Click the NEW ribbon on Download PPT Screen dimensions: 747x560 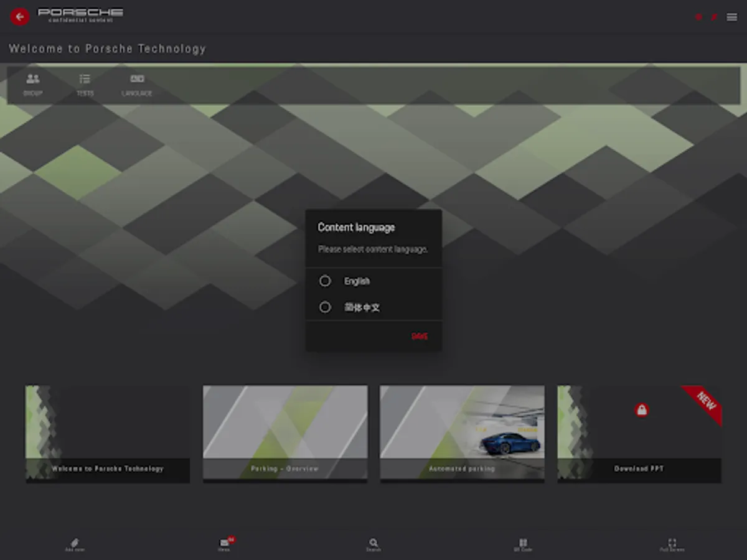(x=705, y=402)
